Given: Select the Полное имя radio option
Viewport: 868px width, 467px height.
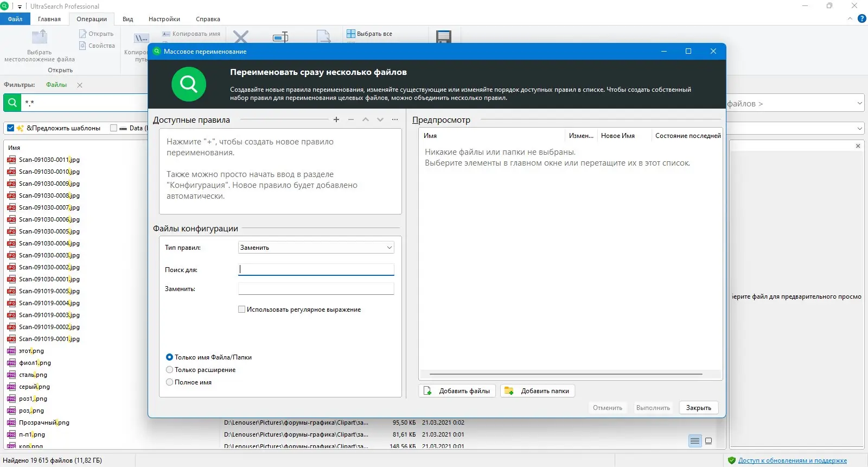Looking at the screenshot, I should (170, 382).
